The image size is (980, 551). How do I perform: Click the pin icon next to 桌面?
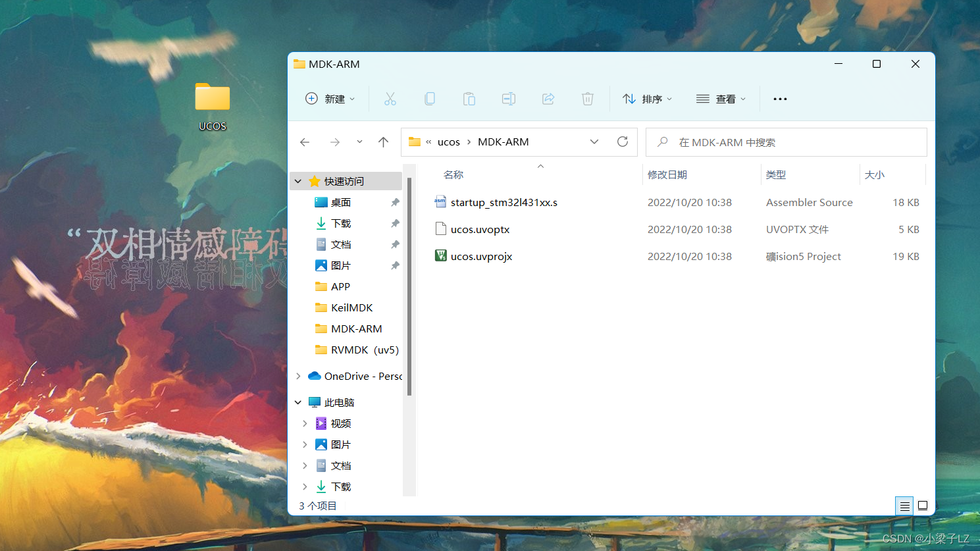pos(395,202)
